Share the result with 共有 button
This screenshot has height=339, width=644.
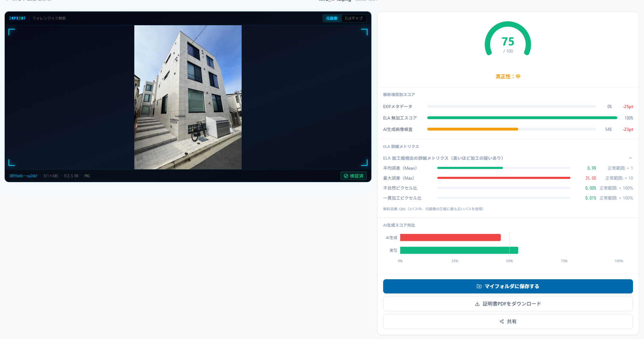coord(508,322)
